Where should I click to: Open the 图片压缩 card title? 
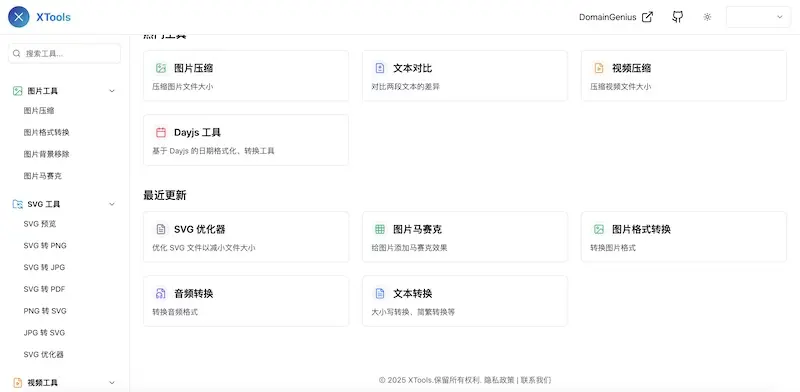193,68
